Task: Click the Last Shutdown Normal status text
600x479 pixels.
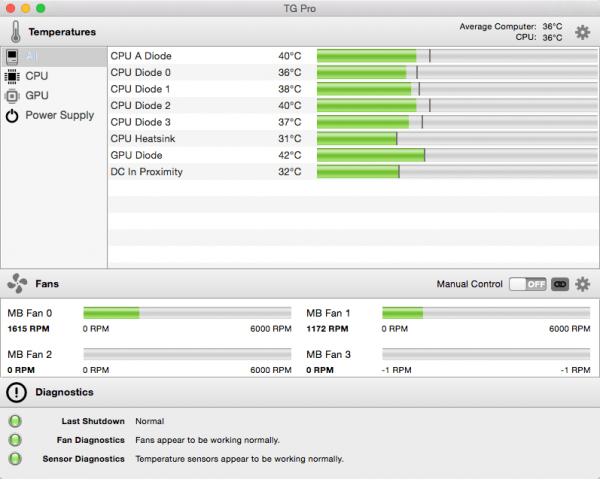Action: pos(150,421)
